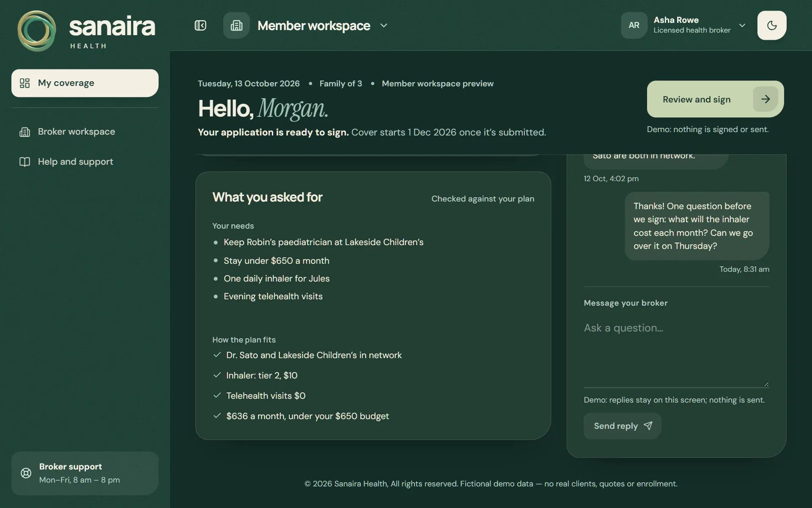Click the arrow icon on Review and sign
The width and height of the screenshot is (812, 508).
(x=765, y=99)
